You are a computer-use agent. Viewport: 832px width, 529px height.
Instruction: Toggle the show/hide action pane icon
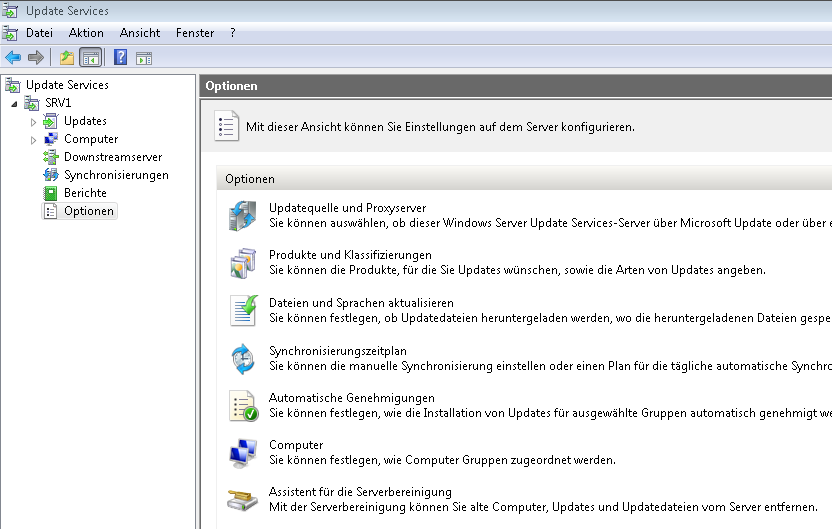144,58
